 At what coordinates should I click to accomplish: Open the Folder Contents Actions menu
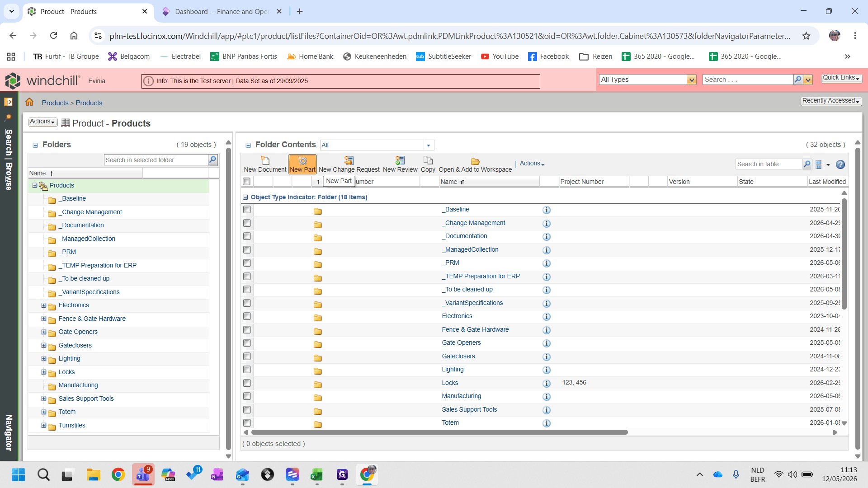click(x=532, y=164)
